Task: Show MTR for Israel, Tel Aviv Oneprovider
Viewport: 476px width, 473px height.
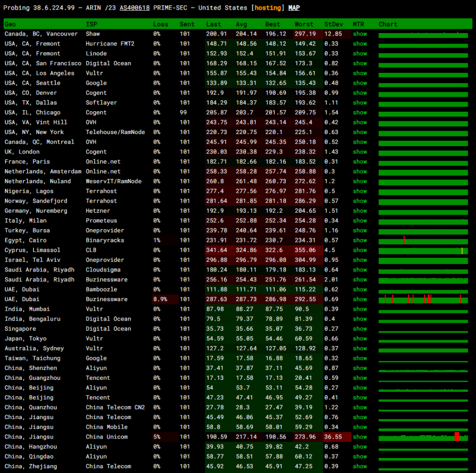Action: (360, 260)
